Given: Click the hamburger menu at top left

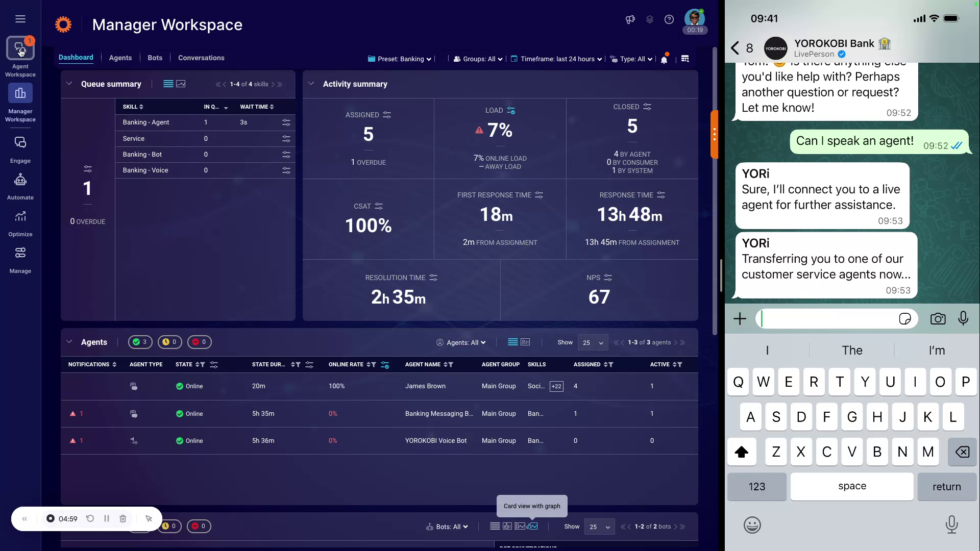Looking at the screenshot, I should pos(20,19).
